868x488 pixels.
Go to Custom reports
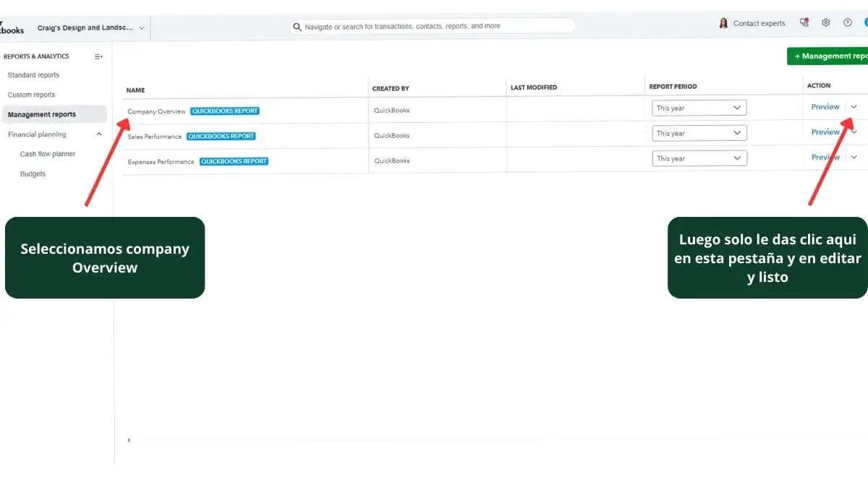[31, 95]
